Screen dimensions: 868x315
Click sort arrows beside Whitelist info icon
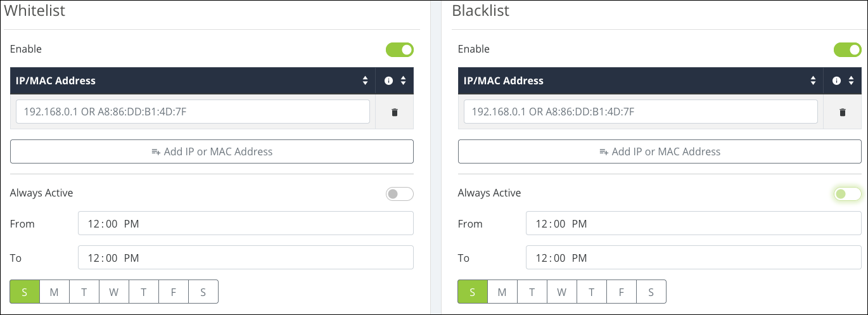(x=403, y=80)
